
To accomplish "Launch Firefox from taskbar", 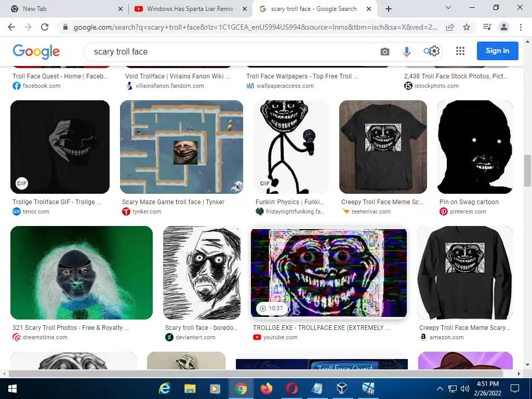I will point(267,389).
